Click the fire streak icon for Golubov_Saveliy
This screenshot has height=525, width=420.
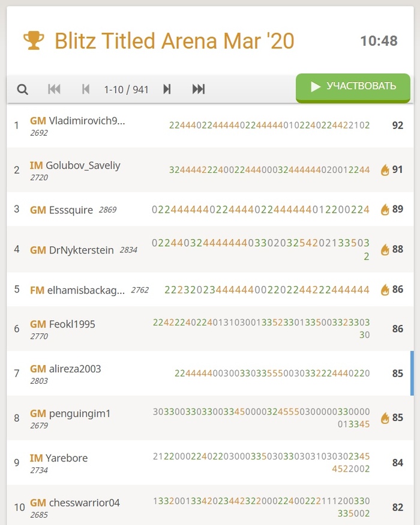385,170
